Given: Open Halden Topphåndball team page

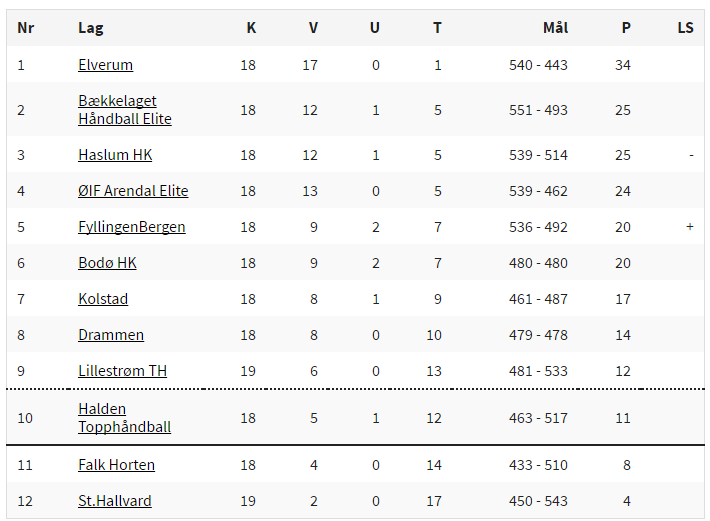Looking at the screenshot, I should (125, 417).
